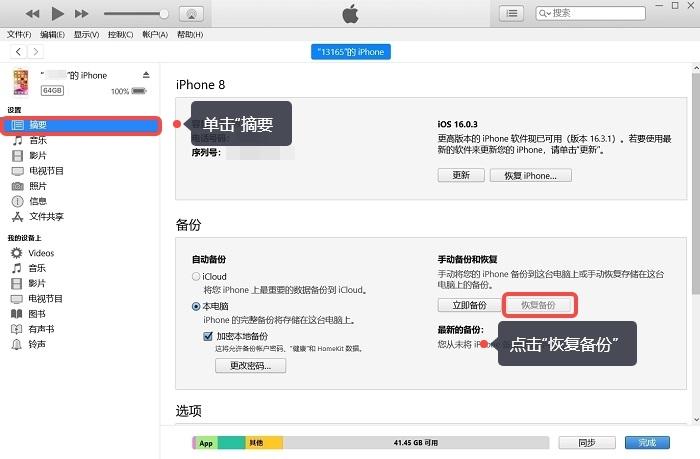
Task: Select the iCloud backup radio button
Action: pos(196,276)
